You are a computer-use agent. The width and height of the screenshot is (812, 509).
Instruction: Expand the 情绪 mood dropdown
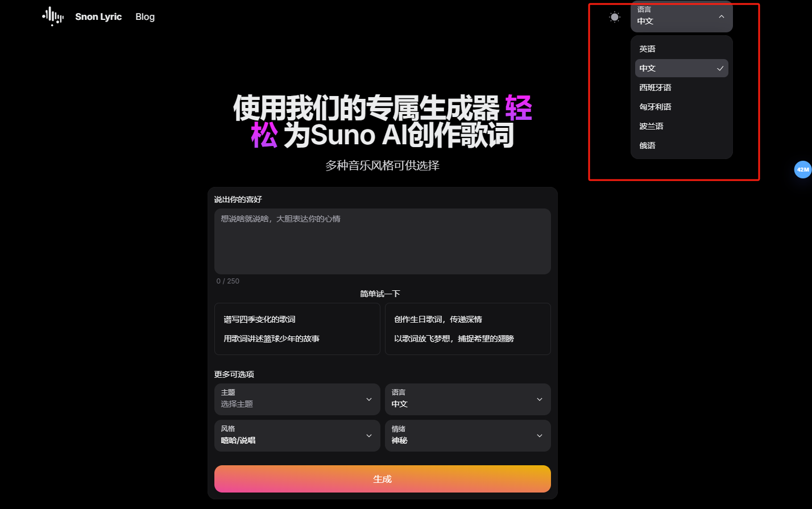pos(468,436)
